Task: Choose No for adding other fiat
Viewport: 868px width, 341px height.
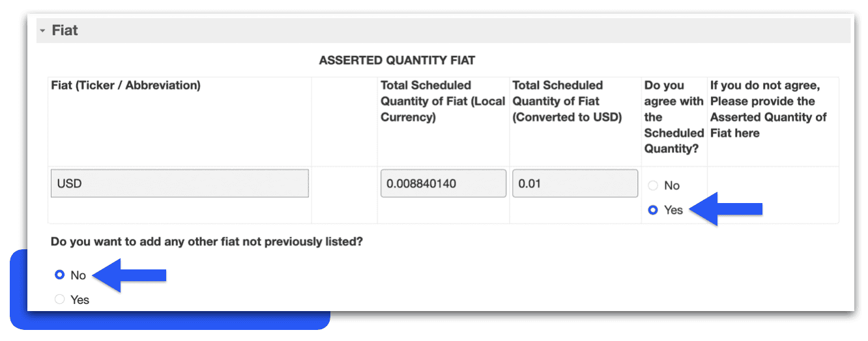Action: (x=59, y=275)
